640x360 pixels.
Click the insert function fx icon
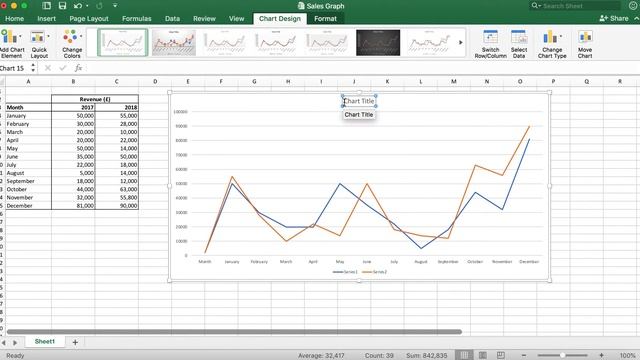tap(78, 68)
